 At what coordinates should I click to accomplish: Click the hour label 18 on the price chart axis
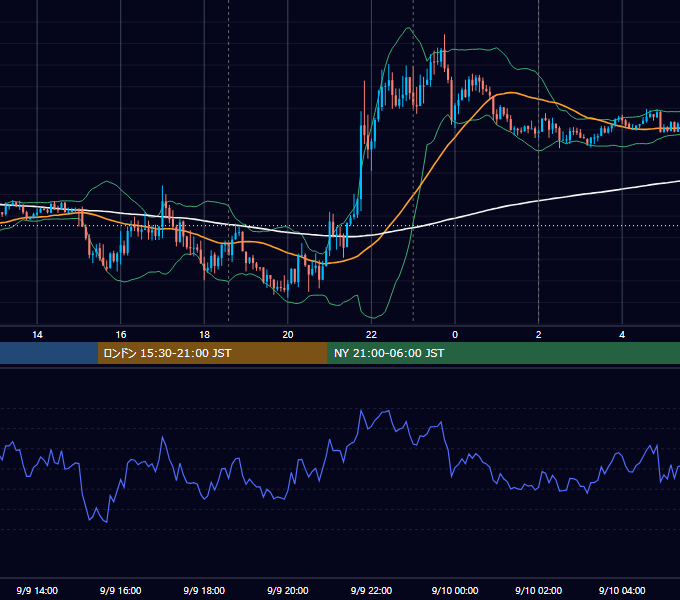tap(204, 335)
